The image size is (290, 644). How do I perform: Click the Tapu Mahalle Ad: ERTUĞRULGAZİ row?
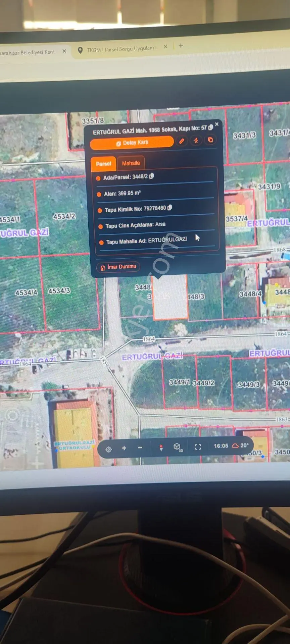tap(157, 241)
